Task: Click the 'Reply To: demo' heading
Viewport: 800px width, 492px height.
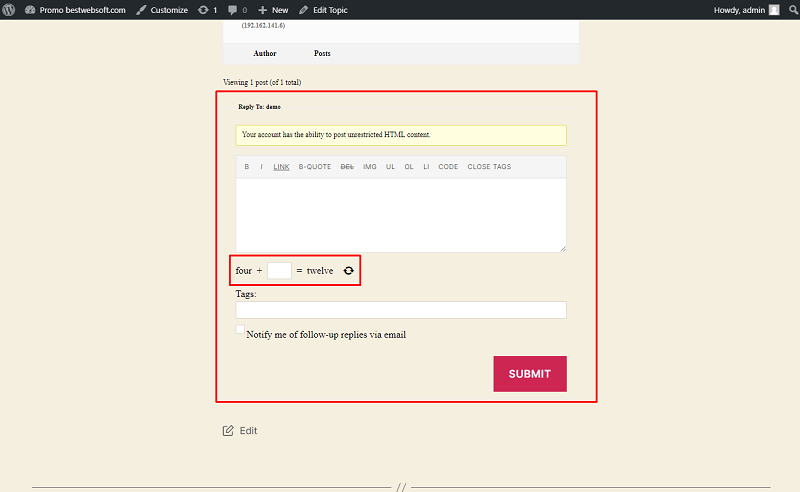Action: (x=259, y=107)
